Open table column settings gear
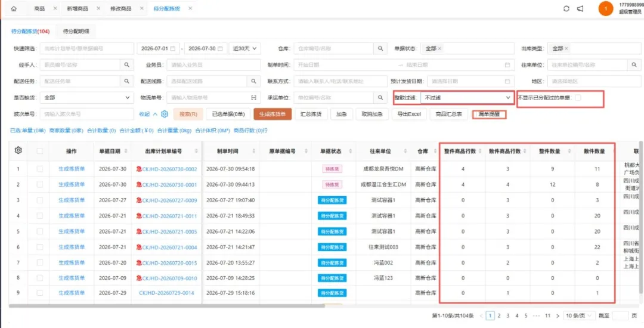The image size is (644, 328). [18, 151]
